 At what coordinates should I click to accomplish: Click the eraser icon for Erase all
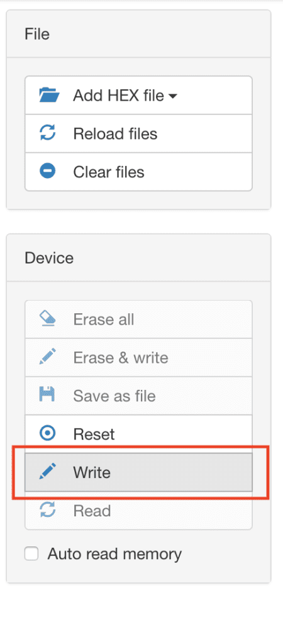point(48,319)
